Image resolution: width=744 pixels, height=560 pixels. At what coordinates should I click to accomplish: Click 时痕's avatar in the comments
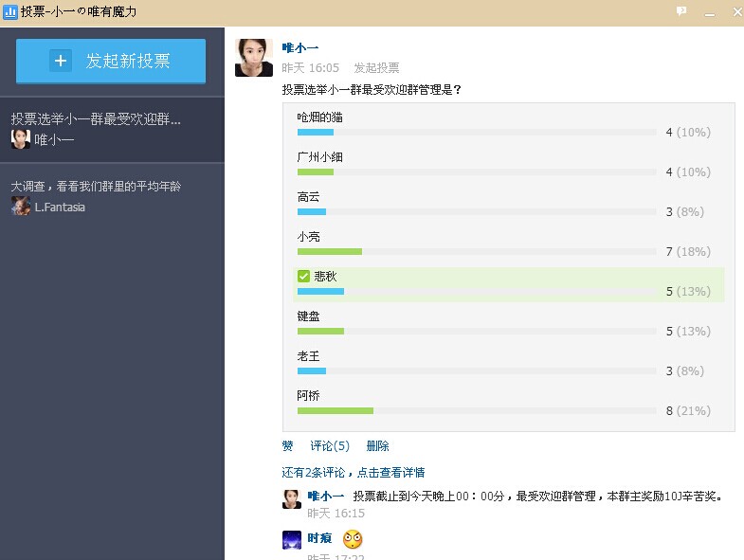point(292,540)
